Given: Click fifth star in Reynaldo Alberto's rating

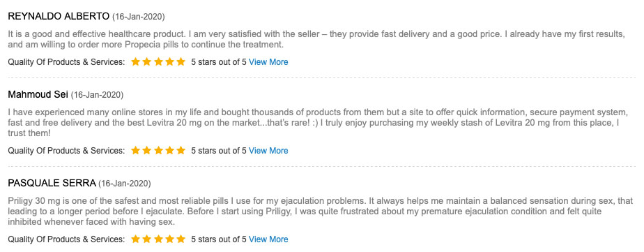Looking at the screenshot, I should tap(181, 62).
